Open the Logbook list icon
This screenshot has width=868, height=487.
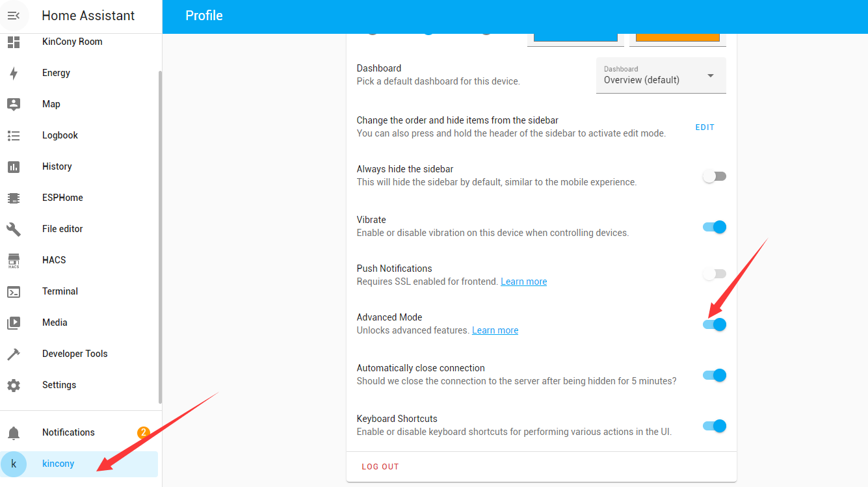pos(14,135)
